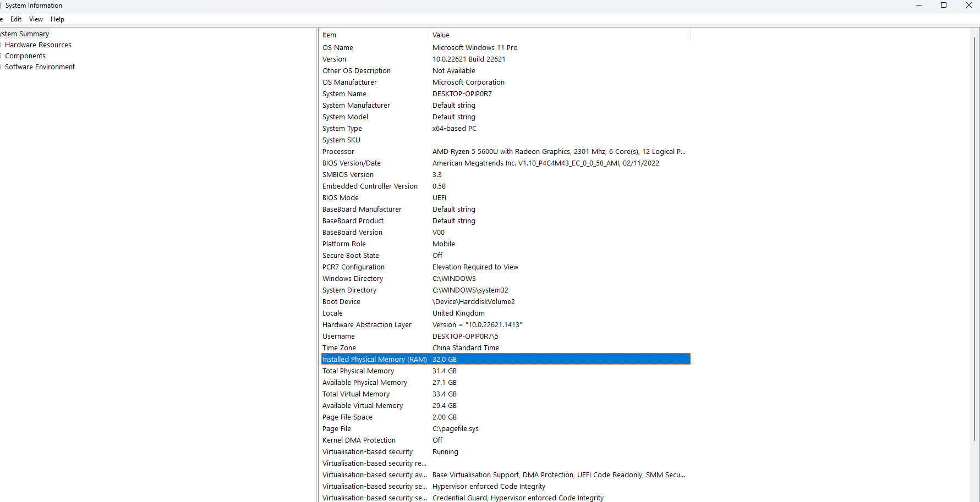Select the Embedded Controller Version row
The height and width of the screenshot is (502, 980).
click(x=505, y=186)
